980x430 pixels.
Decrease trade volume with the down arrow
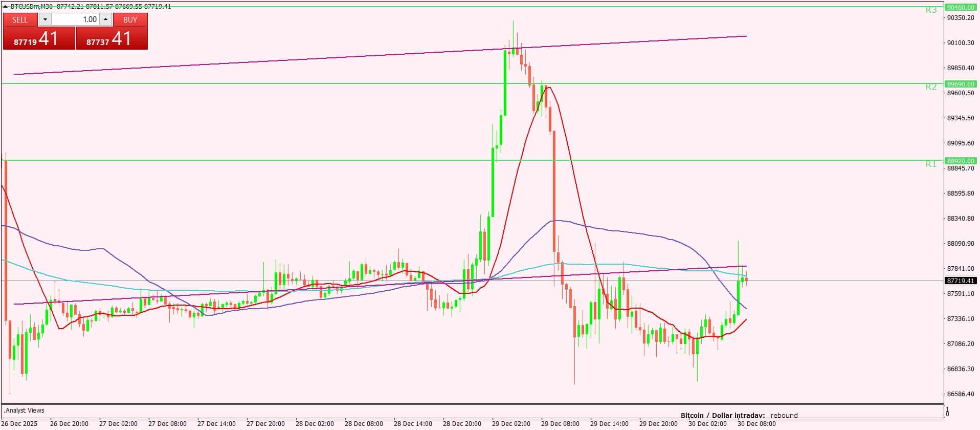[45, 19]
